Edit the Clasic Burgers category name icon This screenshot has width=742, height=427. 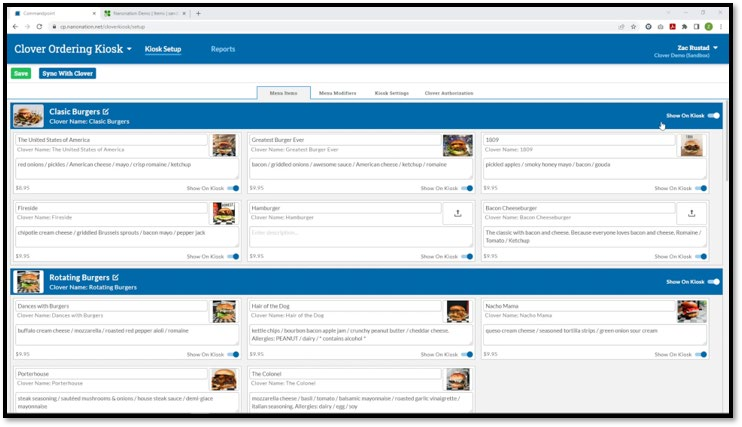click(x=106, y=112)
